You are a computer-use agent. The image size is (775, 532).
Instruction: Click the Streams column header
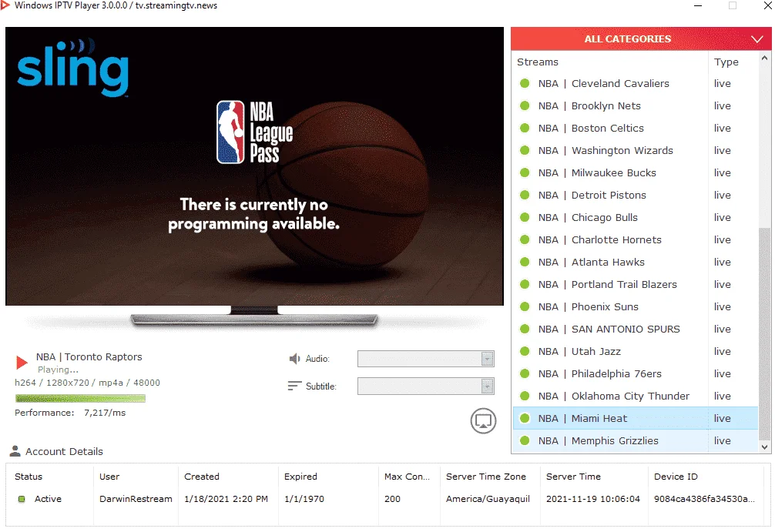point(537,62)
